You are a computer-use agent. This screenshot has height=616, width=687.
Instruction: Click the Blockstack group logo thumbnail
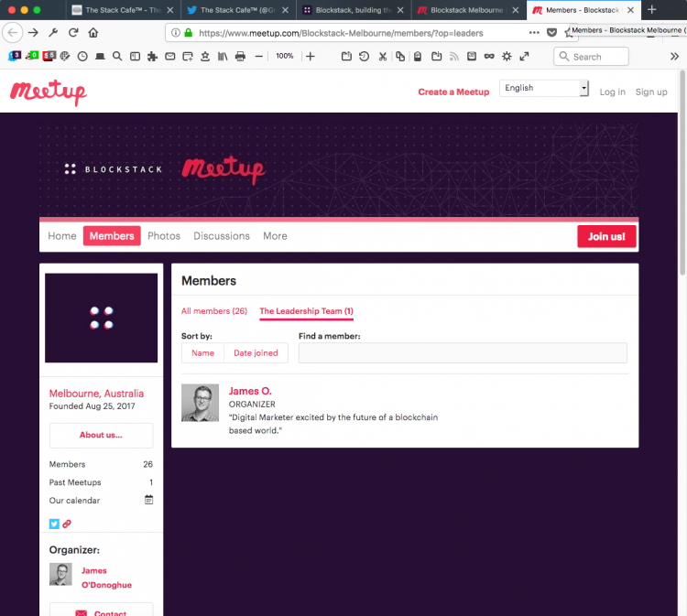coord(101,318)
